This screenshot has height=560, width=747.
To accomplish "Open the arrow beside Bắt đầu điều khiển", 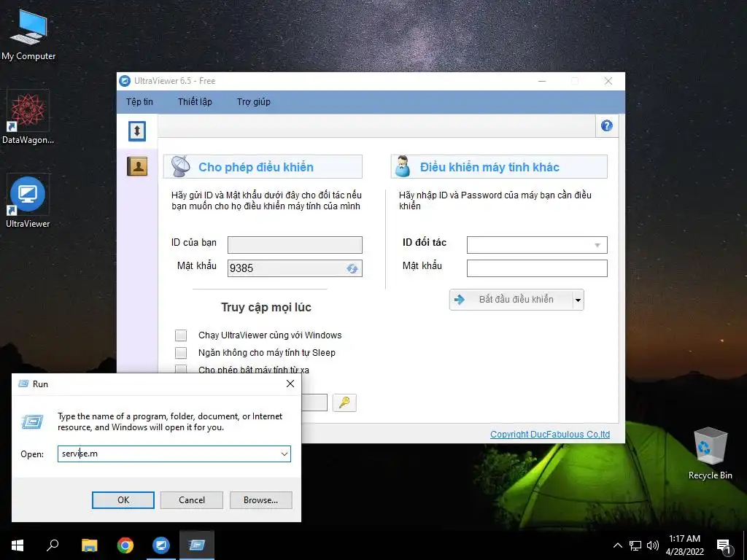I will point(578,300).
